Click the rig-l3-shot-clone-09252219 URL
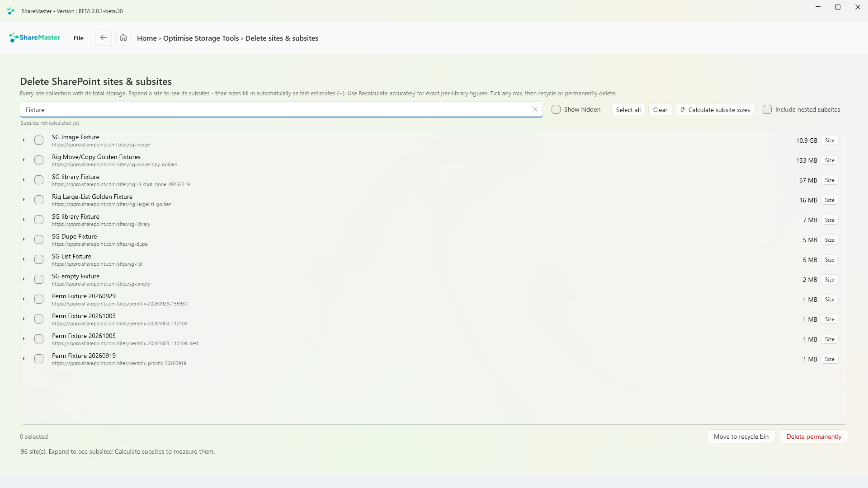Viewport: 868px width, 488px height. point(121,184)
